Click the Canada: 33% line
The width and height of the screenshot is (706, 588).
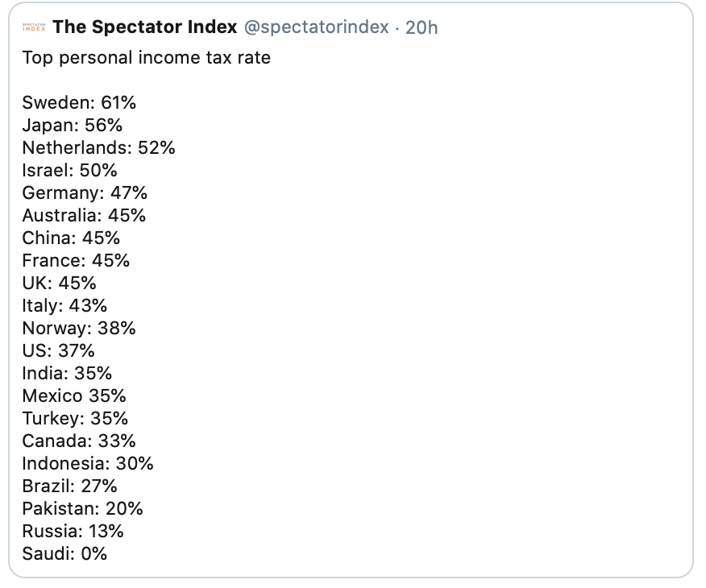79,441
